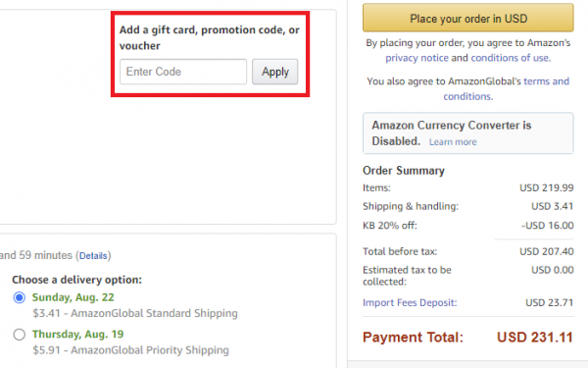Click the Payment Total amount USD 231.11
The height and width of the screenshot is (368, 588).
535,338
